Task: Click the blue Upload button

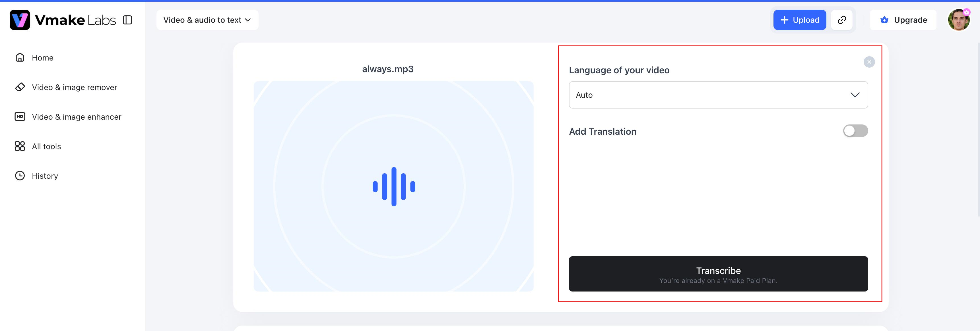Action: pos(799,20)
